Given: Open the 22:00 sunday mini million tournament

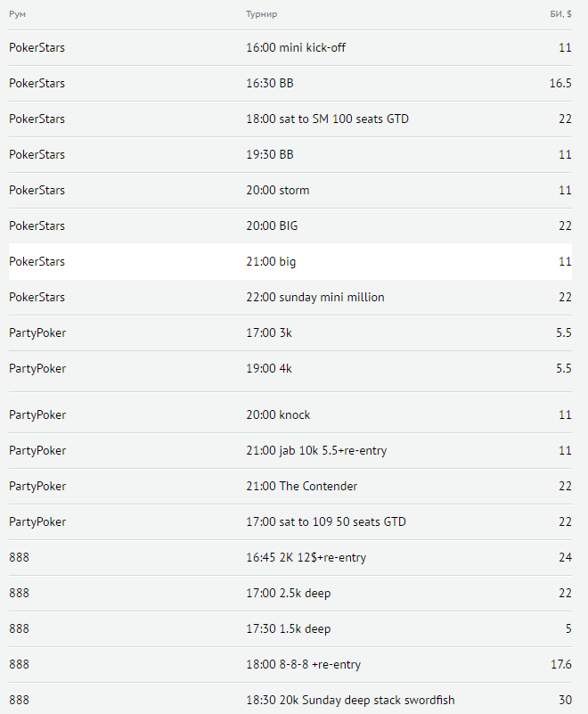Looking at the screenshot, I should click(314, 297).
